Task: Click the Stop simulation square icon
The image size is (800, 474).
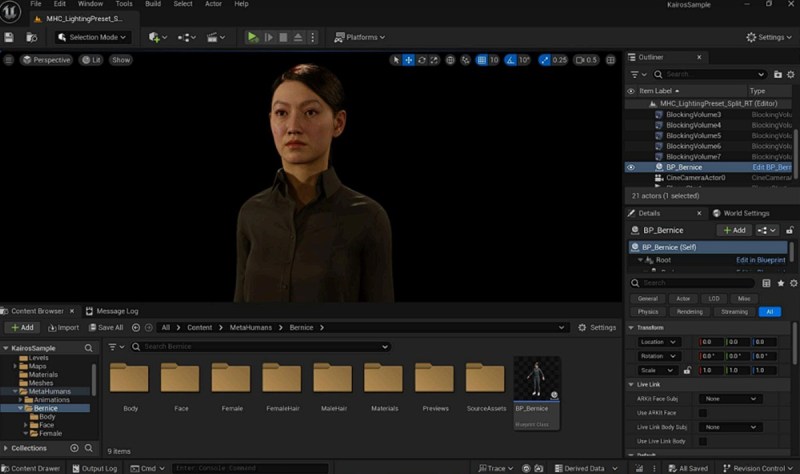Action: [x=283, y=37]
